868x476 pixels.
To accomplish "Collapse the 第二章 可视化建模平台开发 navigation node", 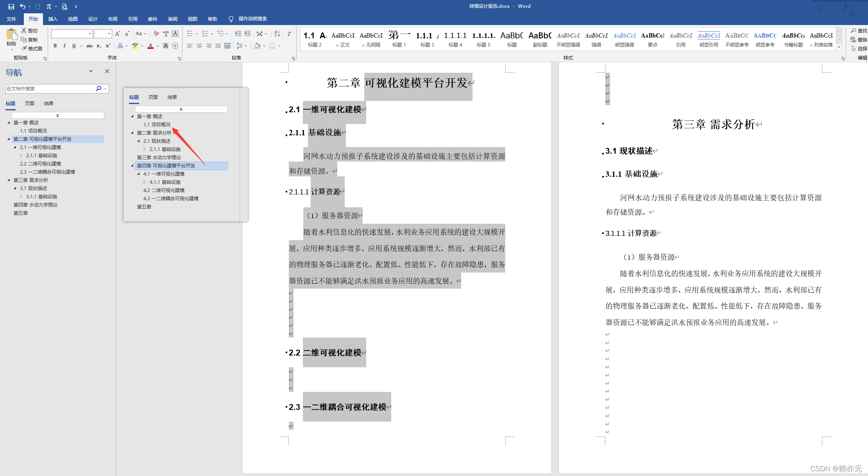I will click(9, 139).
